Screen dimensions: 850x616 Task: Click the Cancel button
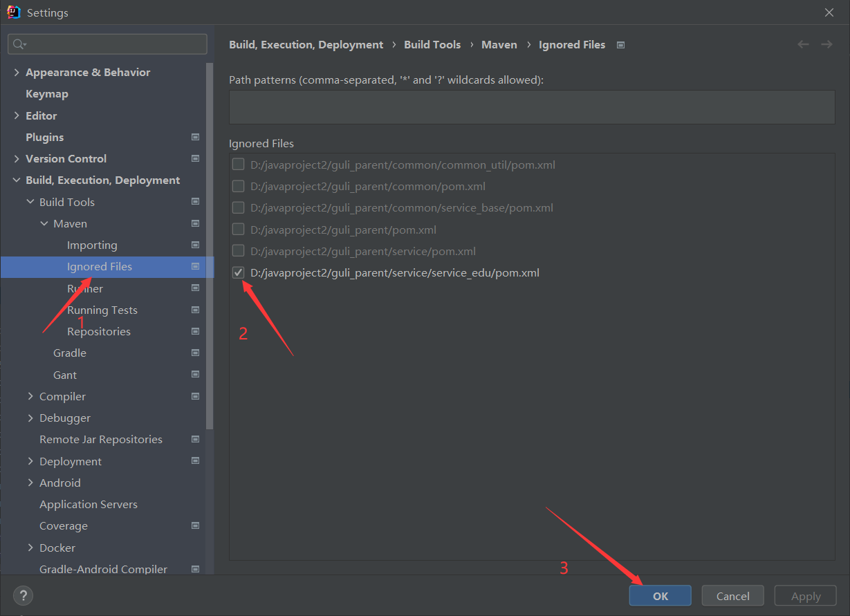tap(732, 595)
